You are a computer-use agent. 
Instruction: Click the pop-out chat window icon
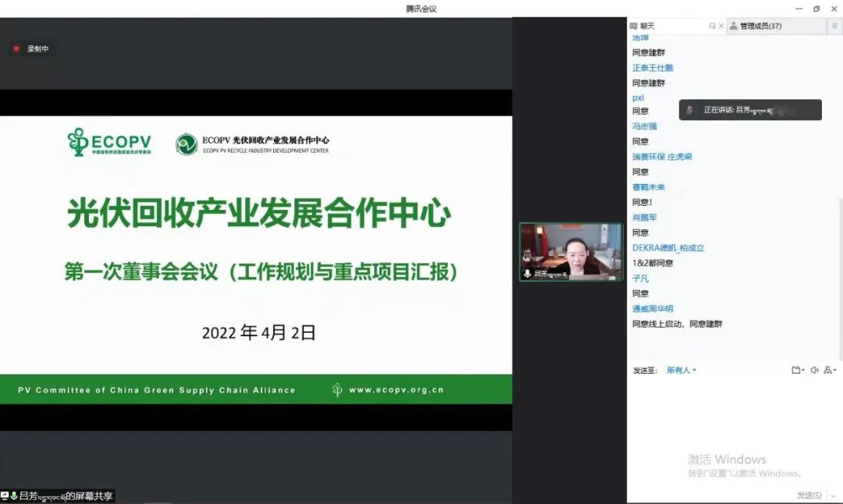tap(712, 26)
